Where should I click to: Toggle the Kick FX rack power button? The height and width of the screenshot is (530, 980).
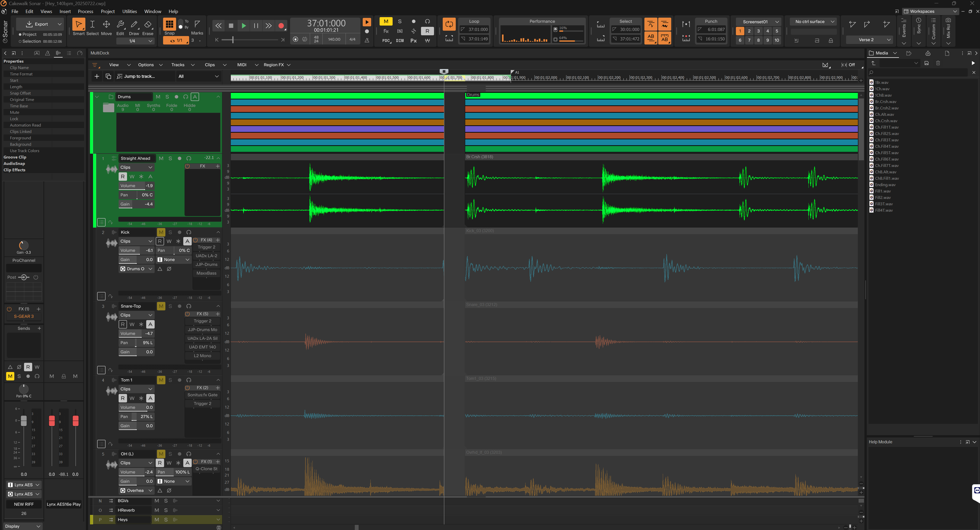pos(196,240)
